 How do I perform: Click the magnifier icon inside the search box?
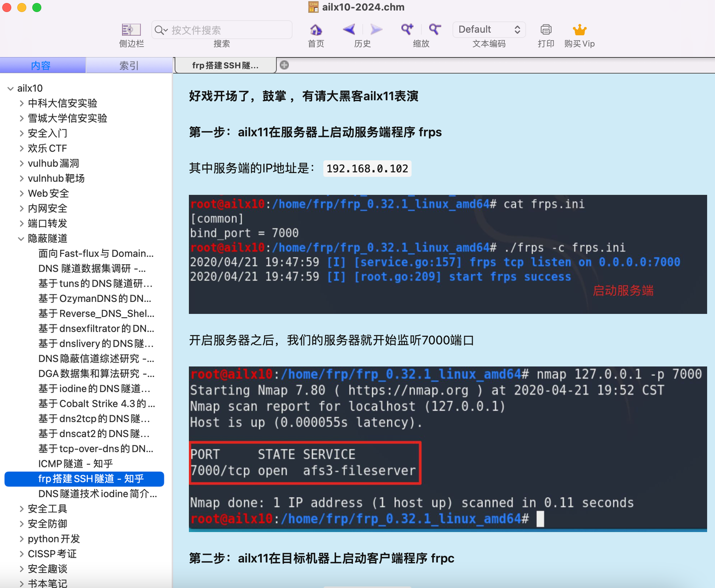coord(160,30)
